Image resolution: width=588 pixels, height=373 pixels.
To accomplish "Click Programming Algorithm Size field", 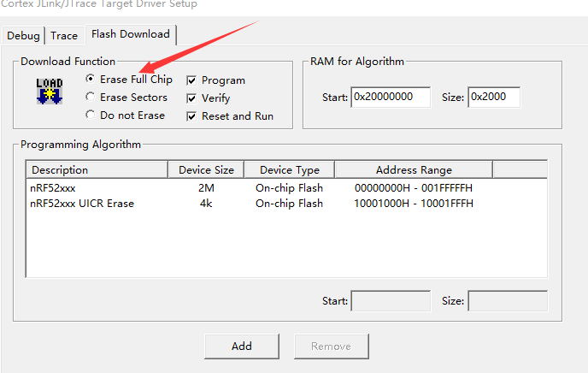I will click(x=508, y=301).
